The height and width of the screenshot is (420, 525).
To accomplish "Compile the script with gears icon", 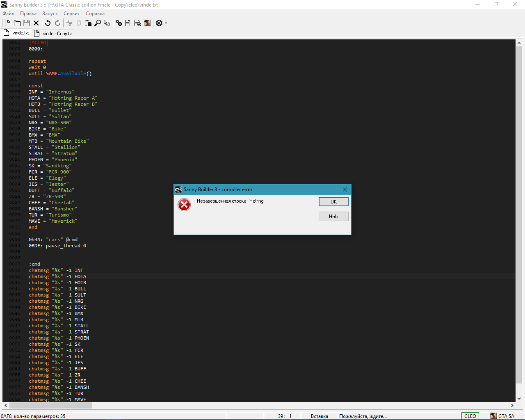I will (x=119, y=23).
